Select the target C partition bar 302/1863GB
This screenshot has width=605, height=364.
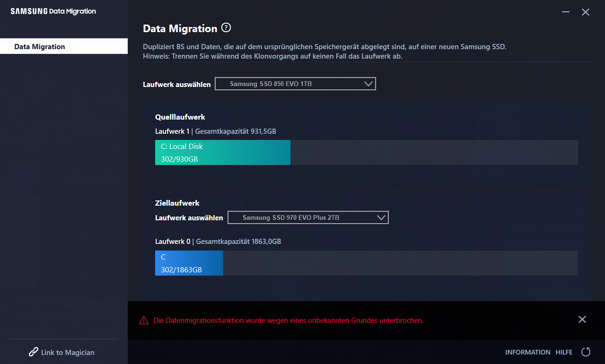pos(189,263)
